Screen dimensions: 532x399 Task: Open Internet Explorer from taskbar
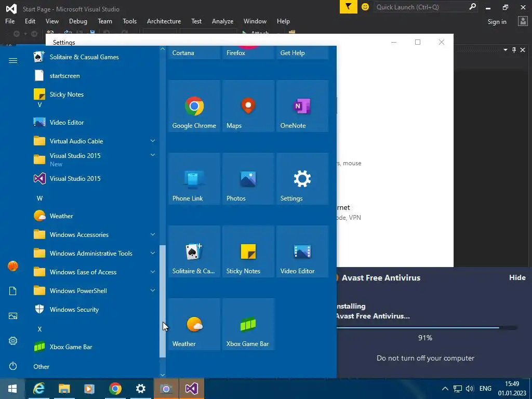click(x=38, y=389)
